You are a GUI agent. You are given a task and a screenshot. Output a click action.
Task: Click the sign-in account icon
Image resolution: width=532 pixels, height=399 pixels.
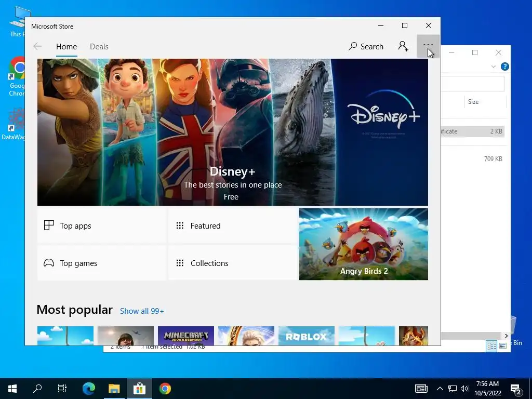[x=403, y=46]
